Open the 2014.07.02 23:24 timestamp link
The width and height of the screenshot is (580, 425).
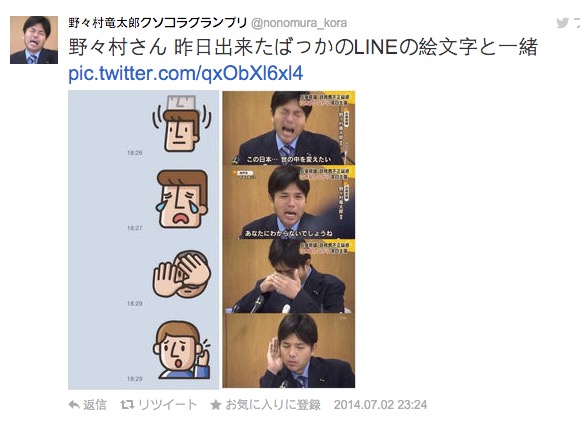click(380, 405)
